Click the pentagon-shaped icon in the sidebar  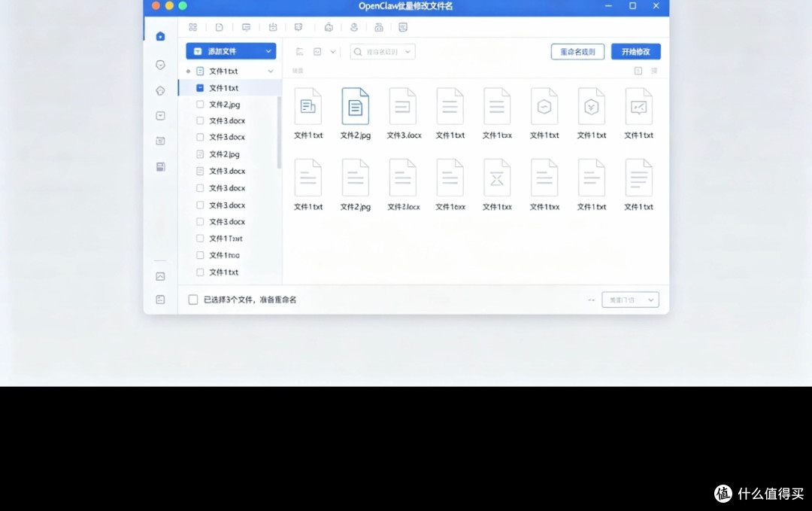(x=161, y=91)
